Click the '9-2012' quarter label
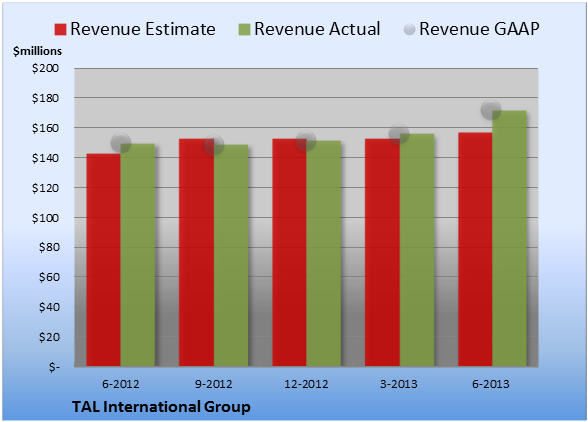 pos(213,384)
